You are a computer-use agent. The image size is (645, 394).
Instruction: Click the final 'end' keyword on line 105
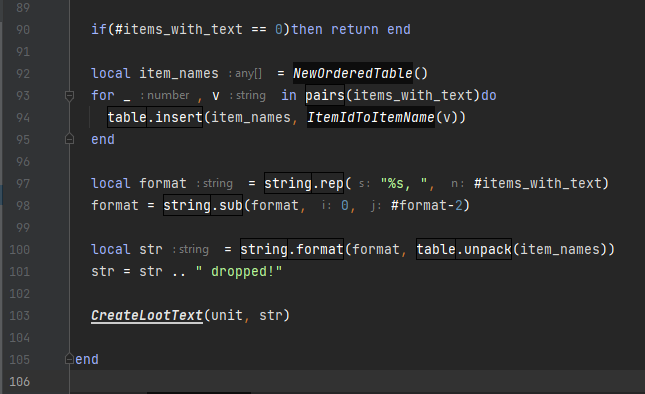pos(87,359)
